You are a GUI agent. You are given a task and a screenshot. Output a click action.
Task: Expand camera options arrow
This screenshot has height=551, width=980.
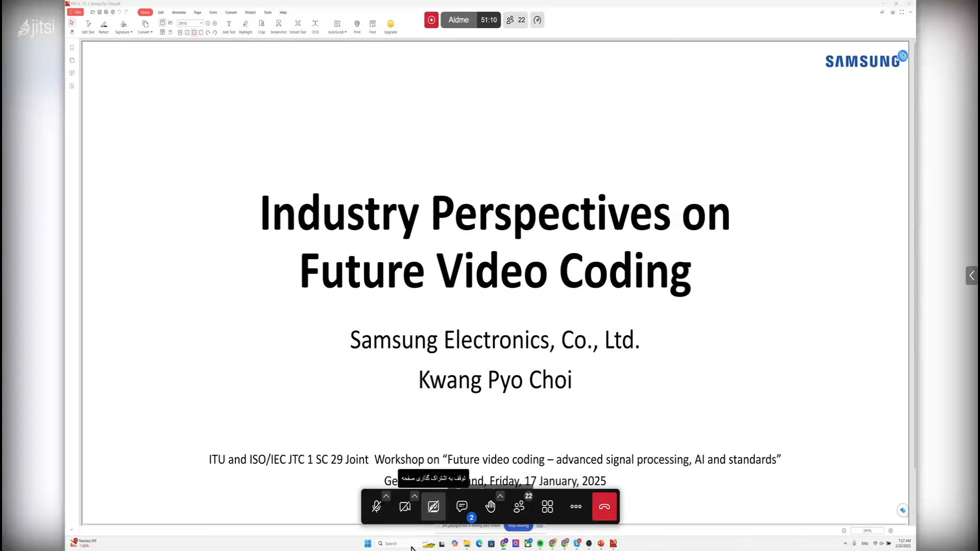(414, 496)
